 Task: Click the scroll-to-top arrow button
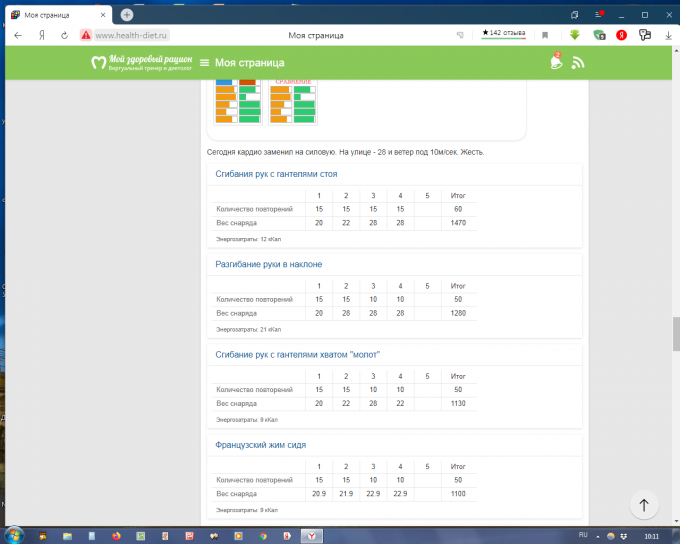coord(643,506)
